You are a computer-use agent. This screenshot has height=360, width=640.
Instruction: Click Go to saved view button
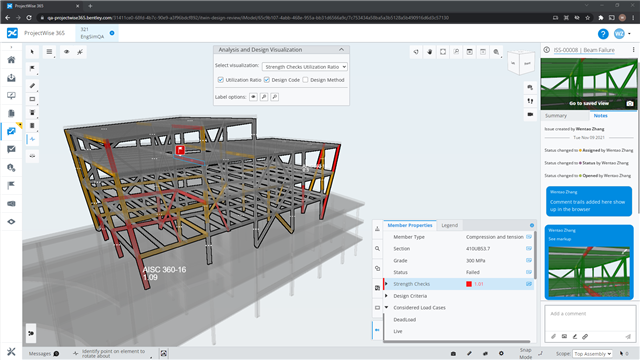click(x=589, y=103)
